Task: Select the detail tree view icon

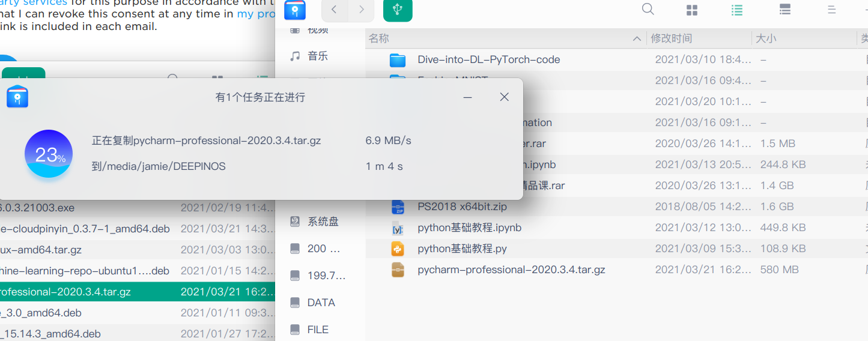Action: point(785,10)
